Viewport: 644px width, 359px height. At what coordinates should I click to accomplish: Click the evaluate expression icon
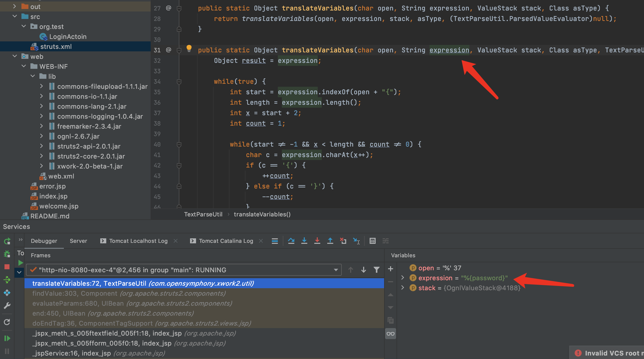373,241
